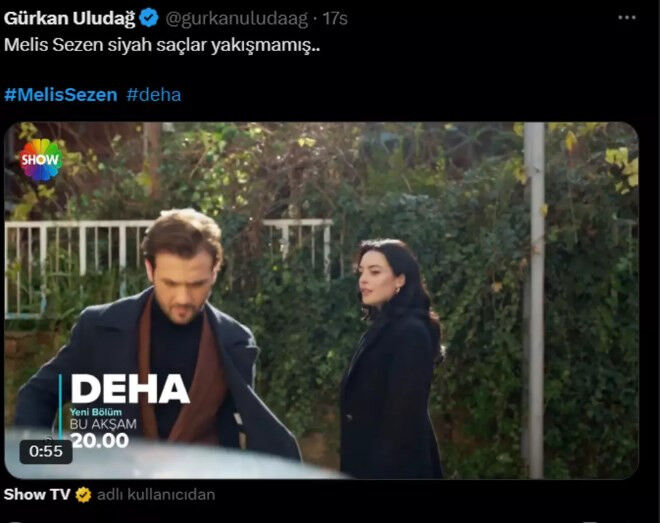Open the Show TV source account
The image size is (660, 523).
tap(37, 494)
